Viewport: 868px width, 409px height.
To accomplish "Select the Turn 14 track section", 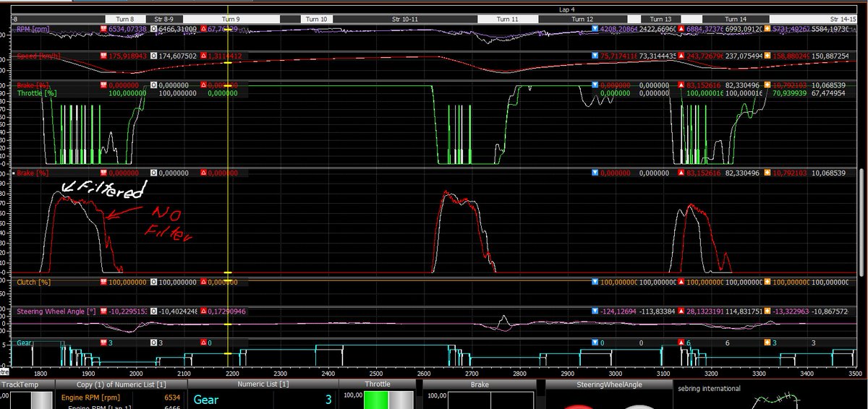I will (x=736, y=20).
